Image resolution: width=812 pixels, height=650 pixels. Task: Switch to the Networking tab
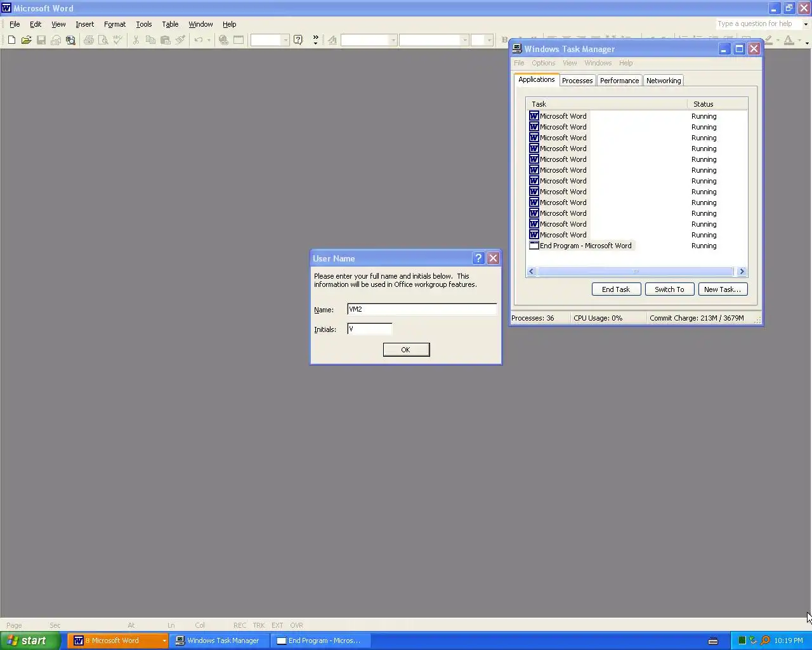click(x=664, y=81)
